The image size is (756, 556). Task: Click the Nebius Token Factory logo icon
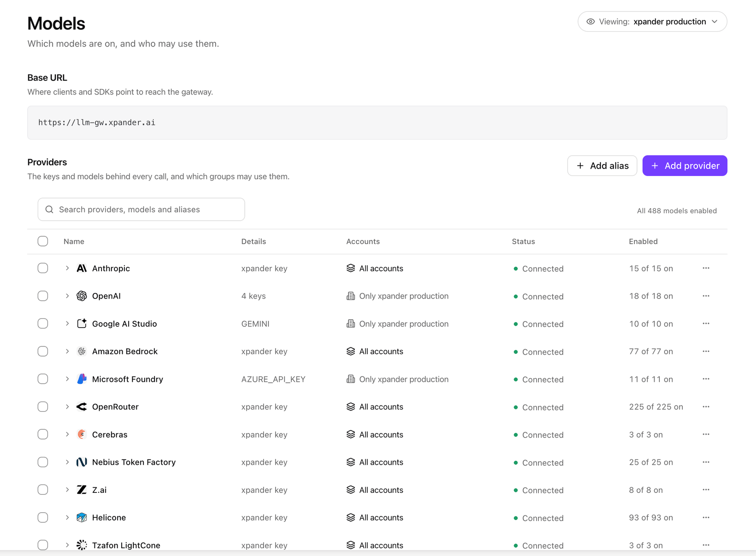coord(82,462)
